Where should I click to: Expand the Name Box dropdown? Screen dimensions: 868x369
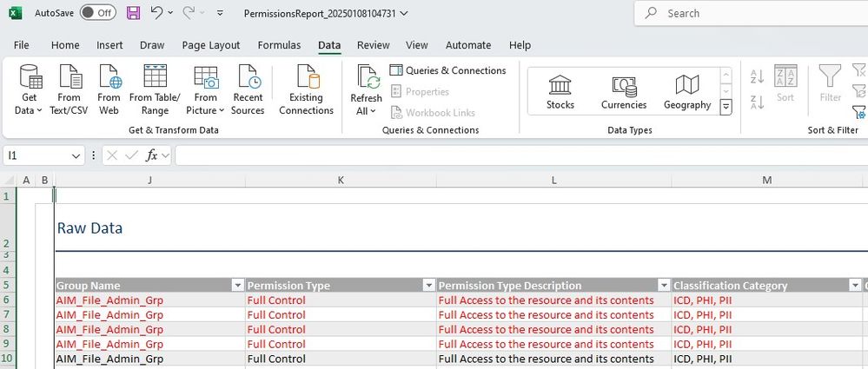76,155
